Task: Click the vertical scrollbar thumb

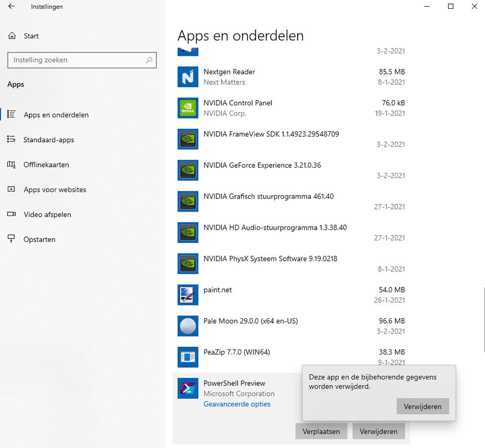Action: coord(484,319)
